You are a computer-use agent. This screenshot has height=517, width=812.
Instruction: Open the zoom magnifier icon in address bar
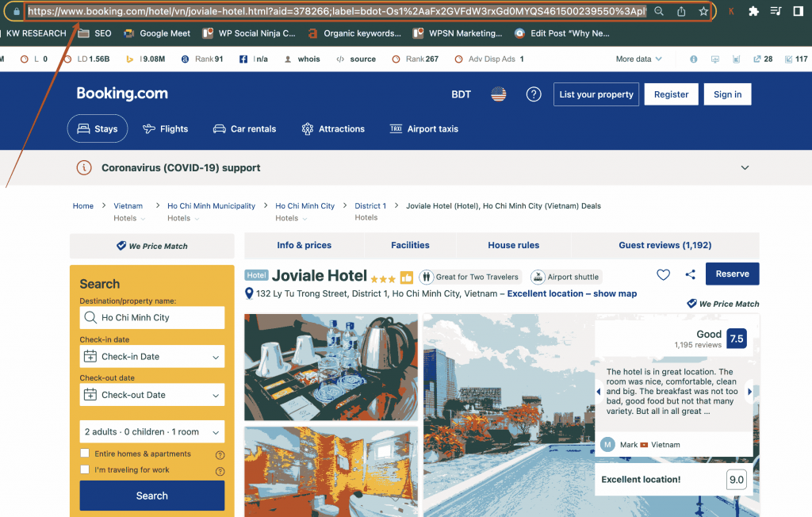[x=659, y=11]
